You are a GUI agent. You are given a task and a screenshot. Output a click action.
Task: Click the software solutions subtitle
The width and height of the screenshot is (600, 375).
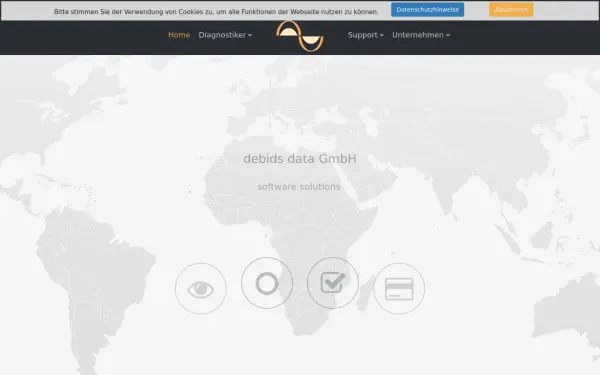pyautogui.click(x=298, y=187)
